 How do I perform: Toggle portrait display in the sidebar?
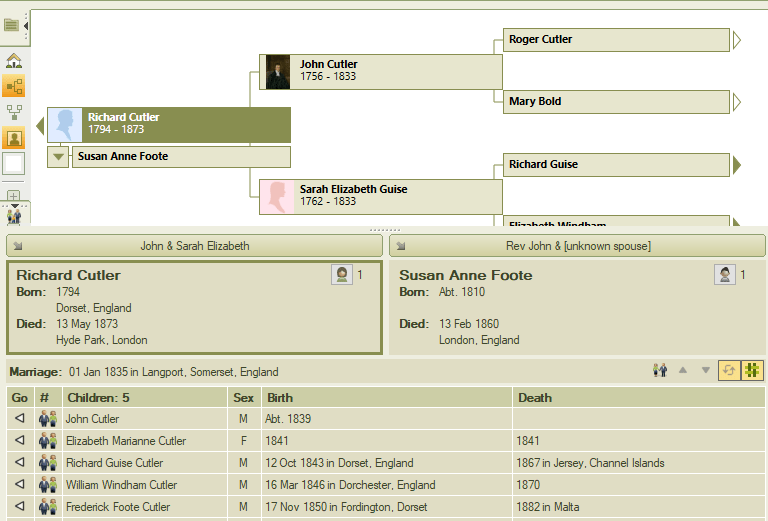tap(14, 138)
